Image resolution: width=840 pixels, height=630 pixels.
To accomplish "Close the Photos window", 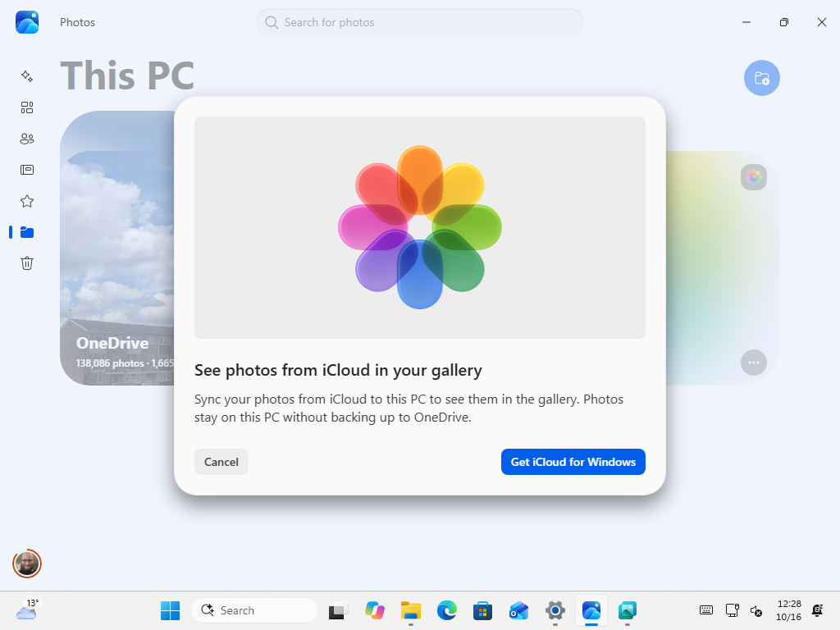I will [822, 22].
